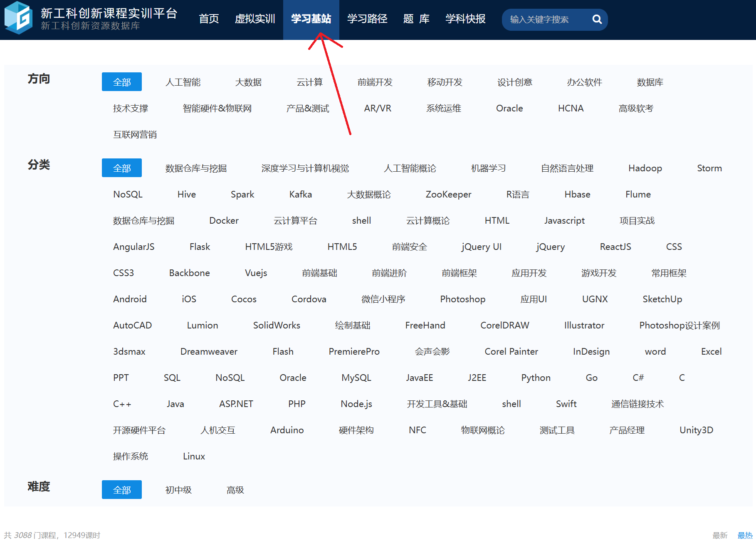
Task: Choose the Unity3D category
Action: [x=696, y=430]
